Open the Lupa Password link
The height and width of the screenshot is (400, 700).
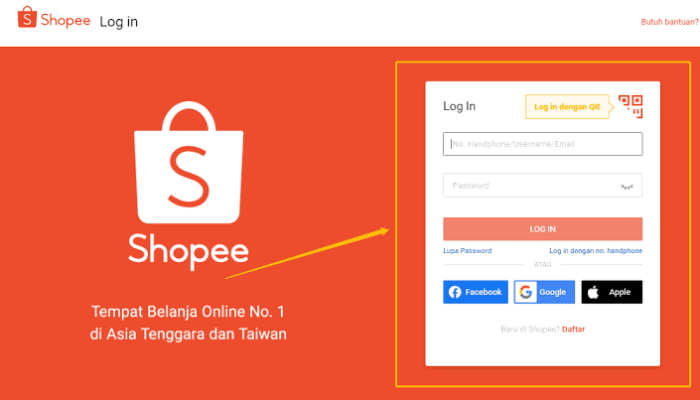point(467,251)
